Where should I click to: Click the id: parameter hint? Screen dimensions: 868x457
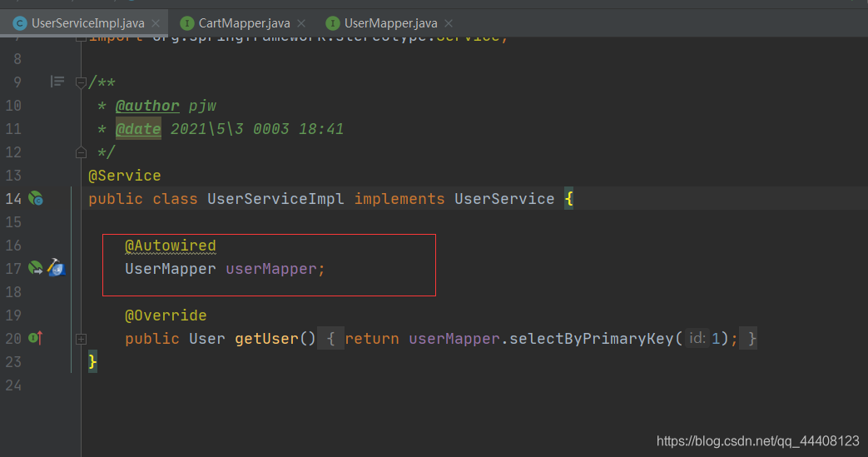coord(697,338)
